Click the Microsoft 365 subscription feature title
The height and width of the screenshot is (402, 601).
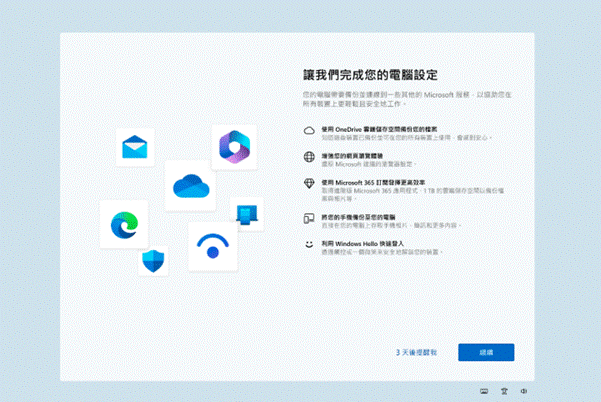(x=373, y=182)
